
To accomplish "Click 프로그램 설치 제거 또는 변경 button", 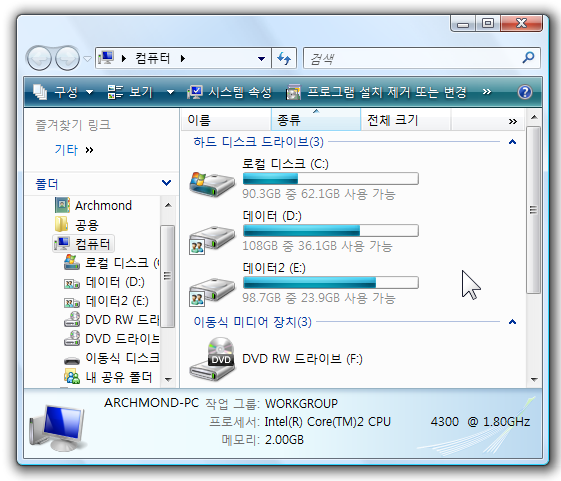I will 376,92.
